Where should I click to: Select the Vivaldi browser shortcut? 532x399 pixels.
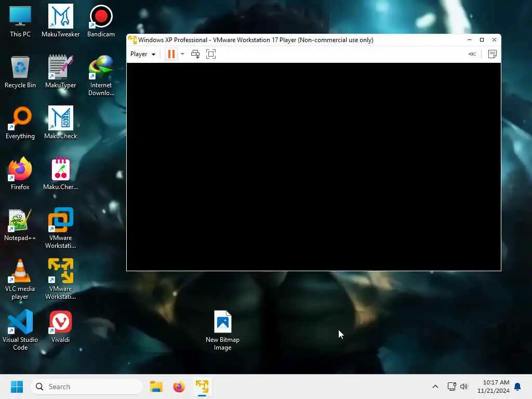pyautogui.click(x=60, y=326)
